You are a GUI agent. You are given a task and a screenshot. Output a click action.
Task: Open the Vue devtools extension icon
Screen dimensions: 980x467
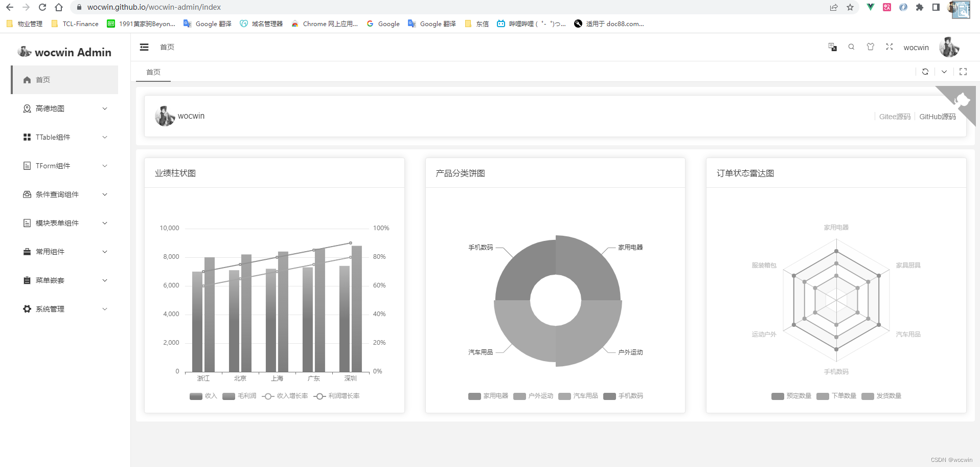point(871,7)
